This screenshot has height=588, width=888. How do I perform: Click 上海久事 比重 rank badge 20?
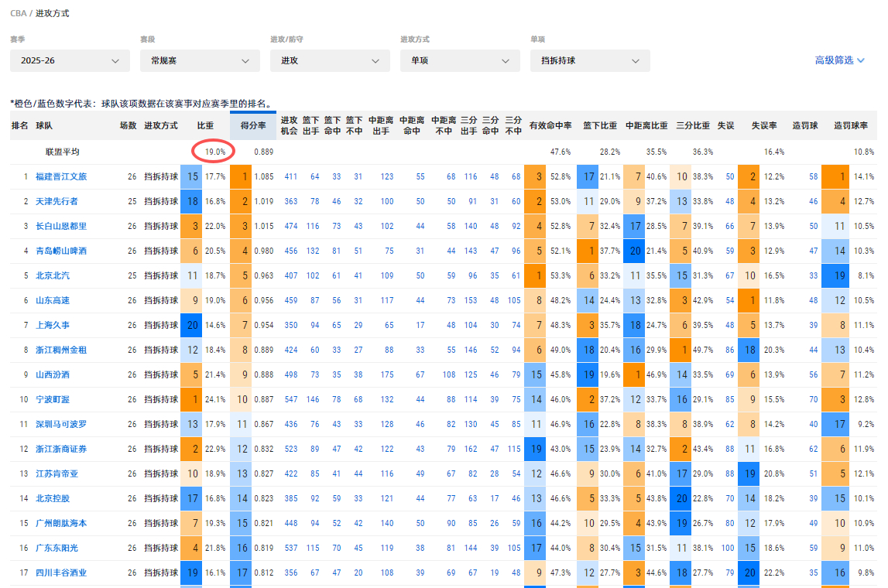pos(191,326)
